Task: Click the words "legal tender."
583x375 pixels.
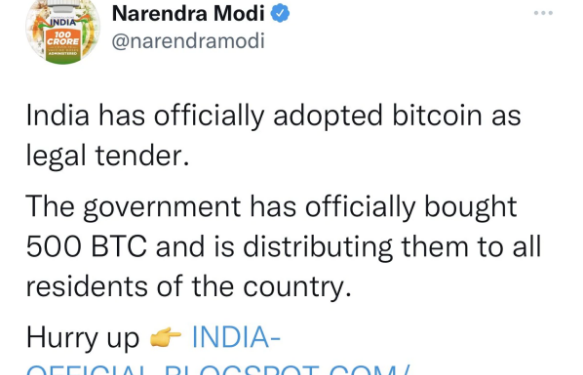Action: (x=107, y=156)
